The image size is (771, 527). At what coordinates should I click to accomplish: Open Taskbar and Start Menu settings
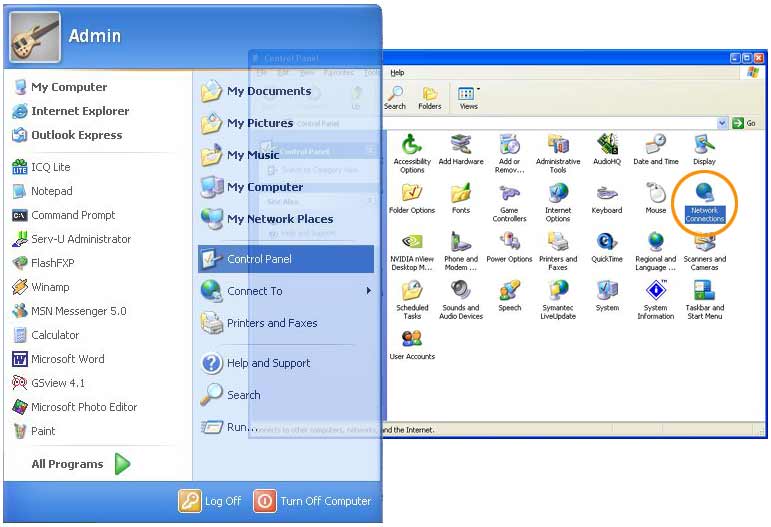pyautogui.click(x=704, y=299)
